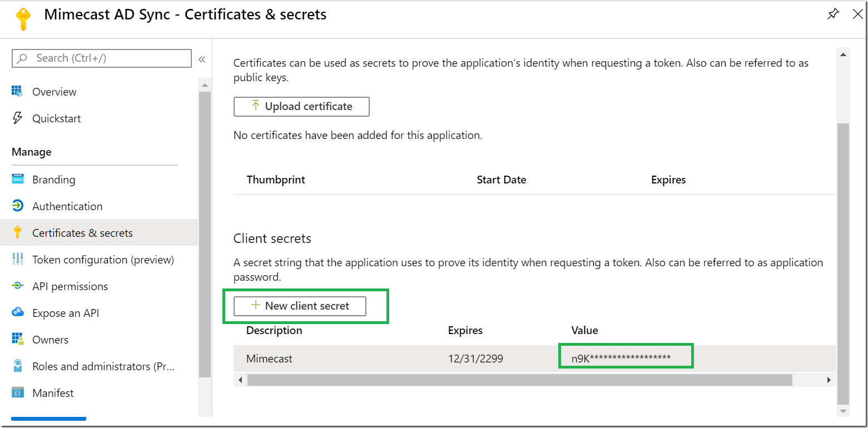Click the Client secrets heading
The height and width of the screenshot is (428, 868).
coord(272,238)
